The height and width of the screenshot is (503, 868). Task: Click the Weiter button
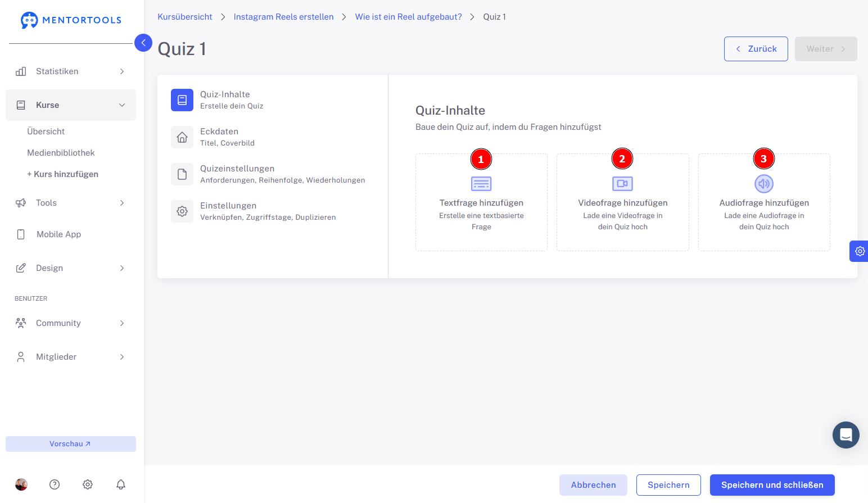(826, 49)
